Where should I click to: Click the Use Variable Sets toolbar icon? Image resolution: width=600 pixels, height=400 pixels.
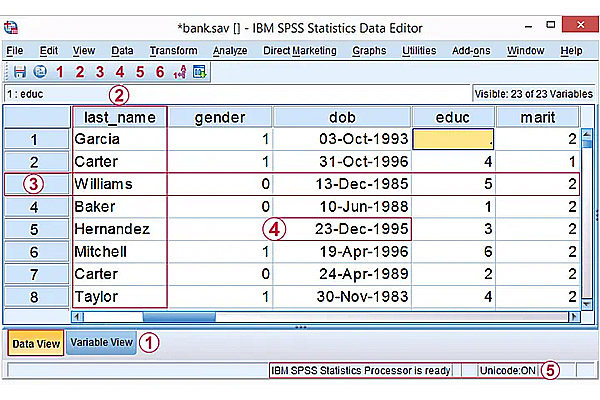point(200,72)
